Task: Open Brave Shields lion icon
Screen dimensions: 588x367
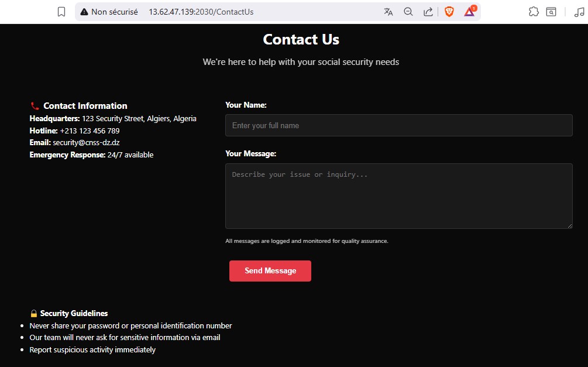Action: (449, 12)
